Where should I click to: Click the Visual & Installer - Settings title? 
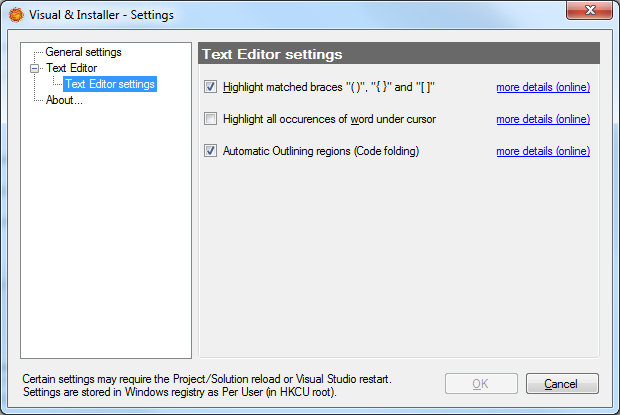[101, 15]
